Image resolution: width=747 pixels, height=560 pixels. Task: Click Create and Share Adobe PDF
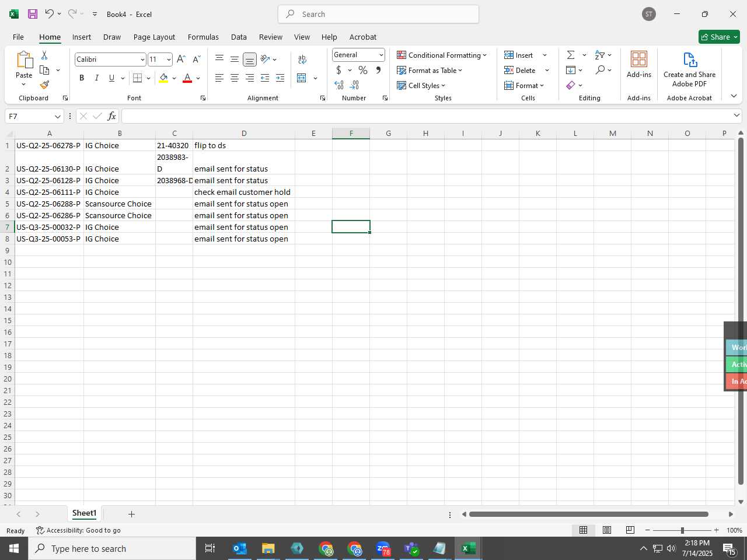(x=689, y=69)
